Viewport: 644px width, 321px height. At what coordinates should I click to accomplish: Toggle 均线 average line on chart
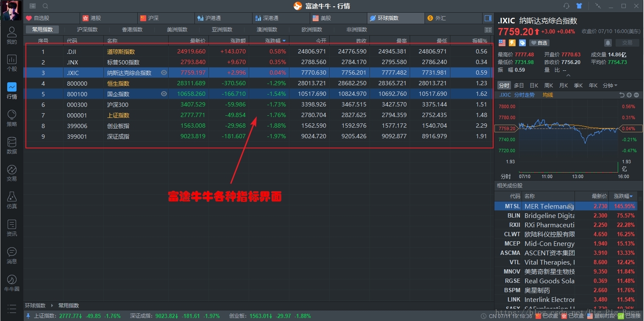tap(548, 95)
